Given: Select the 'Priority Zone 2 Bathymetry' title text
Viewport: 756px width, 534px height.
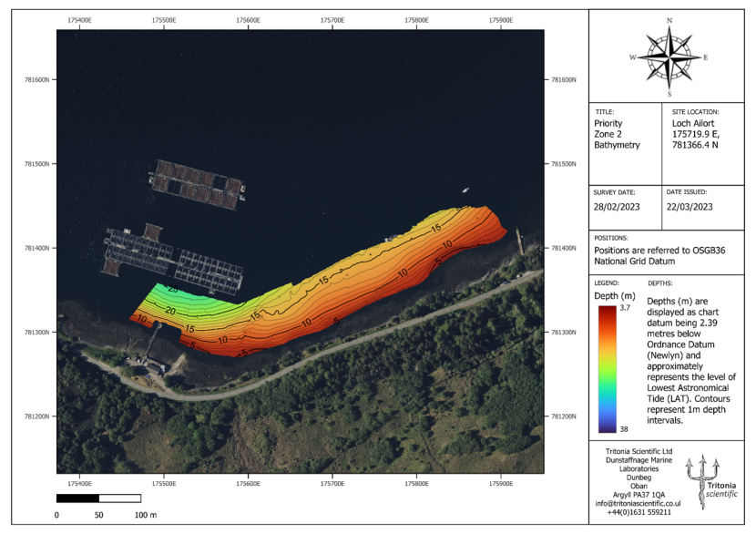Looking at the screenshot, I should tap(617, 134).
